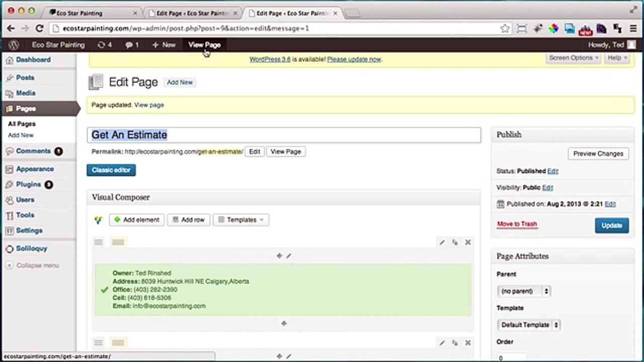Open the comments bubble showing 1 in admin bar
644x362 pixels.
tap(132, 45)
